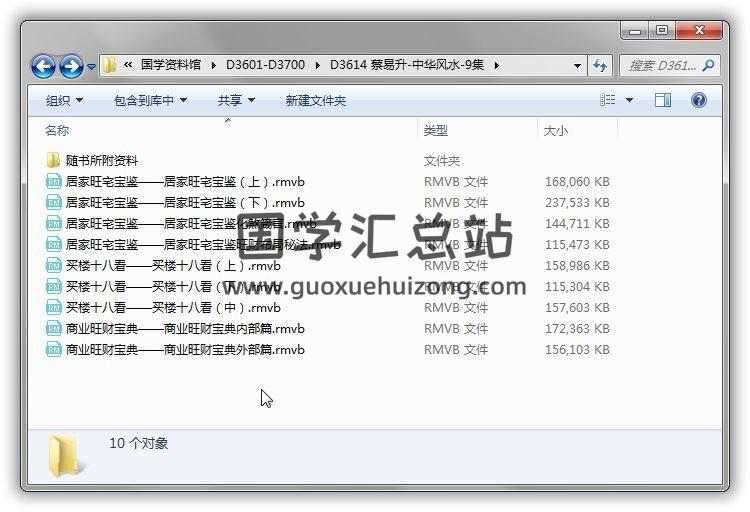Select file icon of 居家旺宅宝鉴（上）.rmvb
This screenshot has width=750, height=512.
[54, 181]
